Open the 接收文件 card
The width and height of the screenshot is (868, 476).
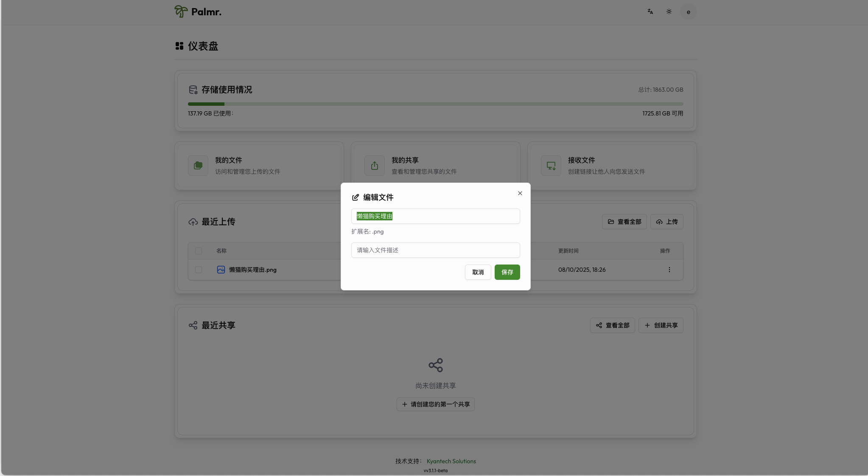pos(612,166)
